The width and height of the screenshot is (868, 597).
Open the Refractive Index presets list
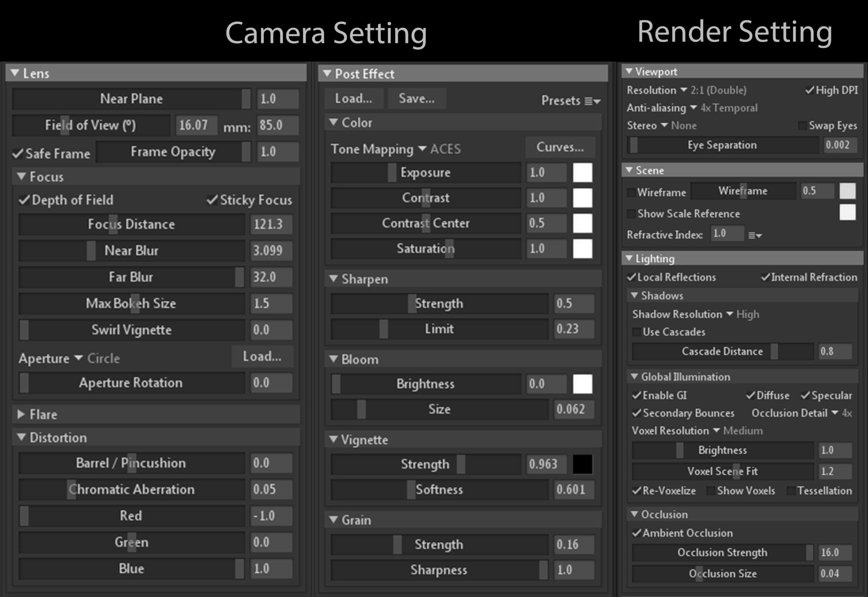click(755, 235)
